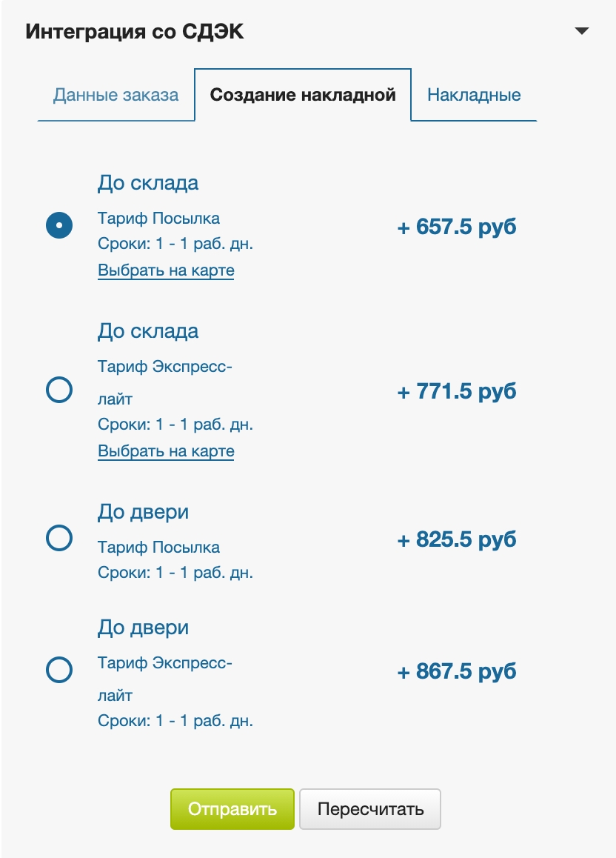
Task: Click the Интеграция со СДЭК panel title
Action: (x=135, y=32)
